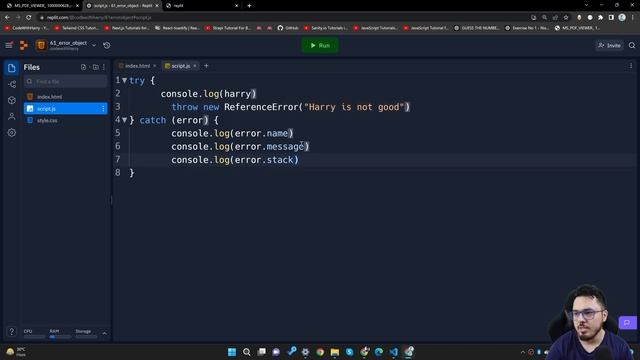This screenshot has width=640, height=360.
Task: Click the Invite button
Action: tap(609, 45)
